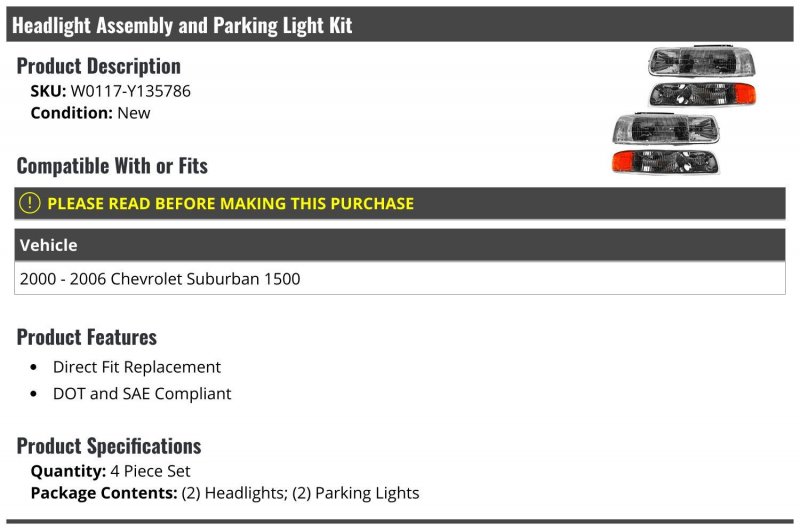
Task: Click the Product Features heading
Action: point(86,337)
